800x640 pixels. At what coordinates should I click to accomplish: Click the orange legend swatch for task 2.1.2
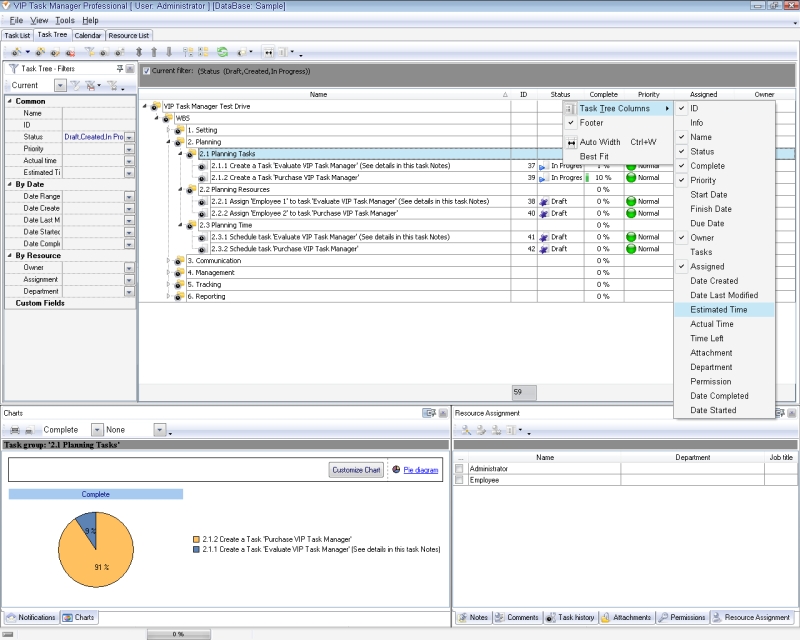pyautogui.click(x=196, y=539)
